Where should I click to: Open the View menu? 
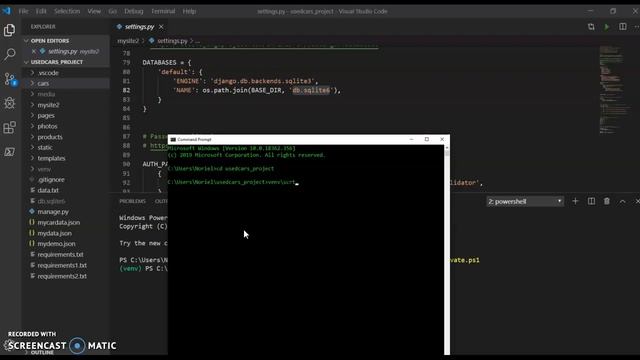pos(94,11)
